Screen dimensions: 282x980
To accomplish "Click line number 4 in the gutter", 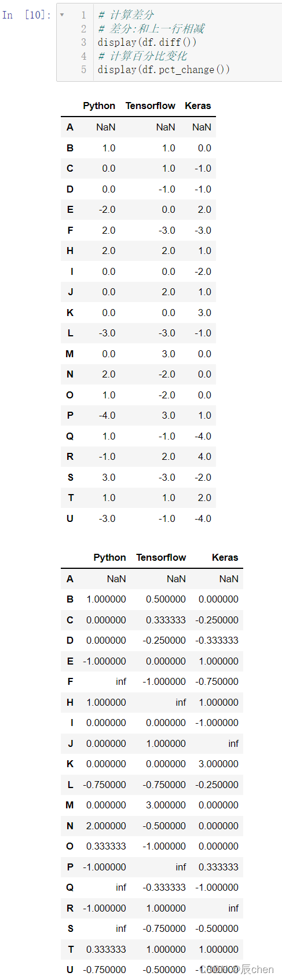I will [83, 56].
